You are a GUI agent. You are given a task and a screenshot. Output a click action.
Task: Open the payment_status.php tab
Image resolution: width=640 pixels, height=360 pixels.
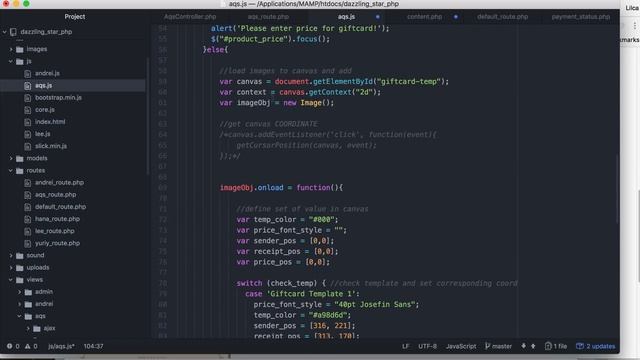click(580, 17)
